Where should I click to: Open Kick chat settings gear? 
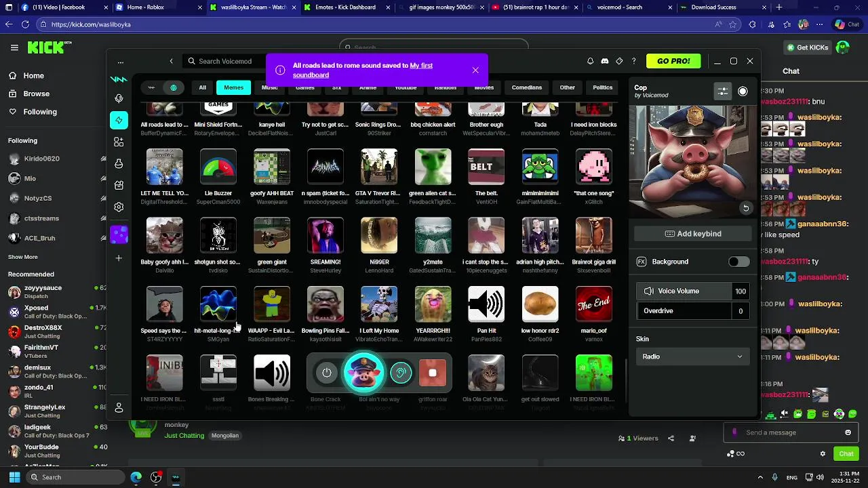coord(823,453)
